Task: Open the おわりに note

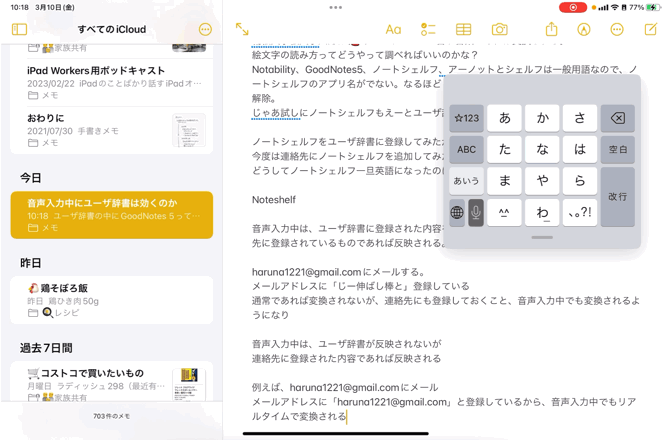Action: (x=112, y=130)
